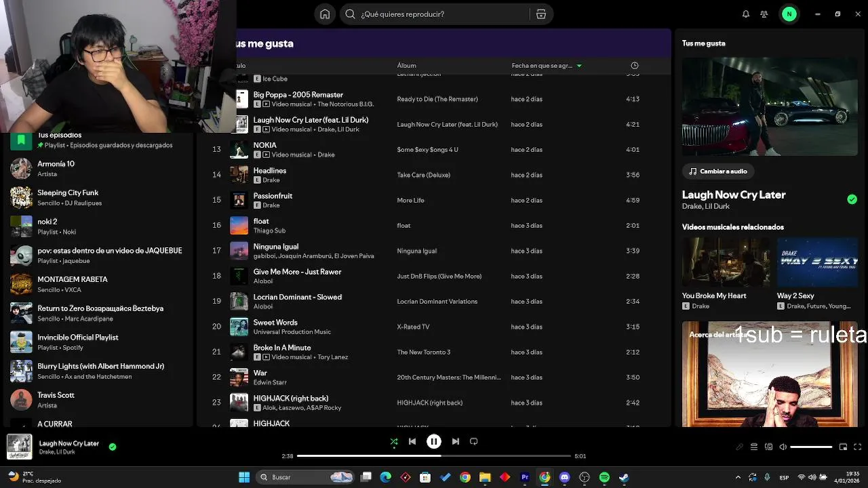
Task: Open artist Armonía 10 in library
Action: tap(98, 169)
